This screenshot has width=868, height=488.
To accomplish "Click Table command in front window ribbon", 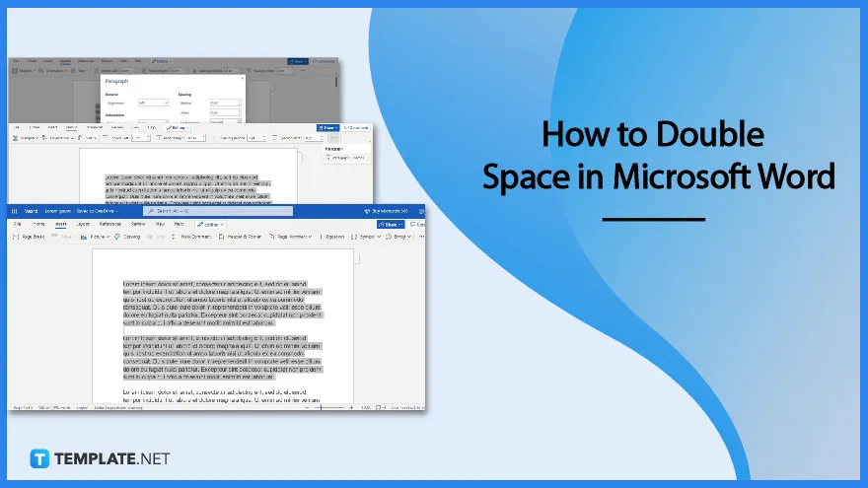I will [63, 237].
